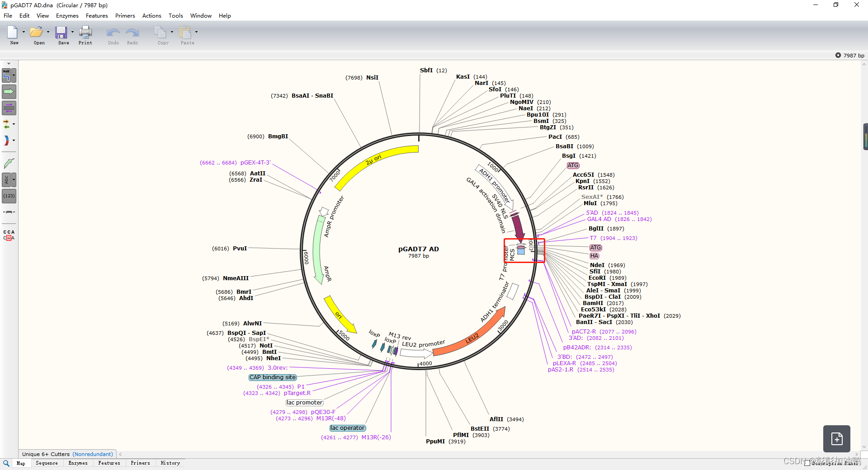Image resolution: width=868 pixels, height=470 pixels.
Task: Click the curved green feature arrow icon
Action: 9,163
